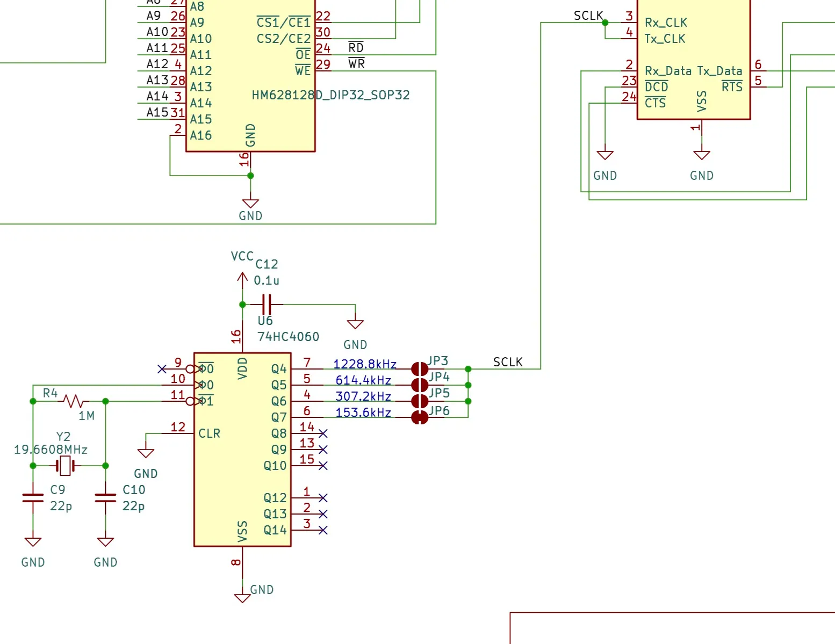Image resolution: width=835 pixels, height=644 pixels.
Task: Click the 614.4kHz frequency label
Action: (x=363, y=380)
